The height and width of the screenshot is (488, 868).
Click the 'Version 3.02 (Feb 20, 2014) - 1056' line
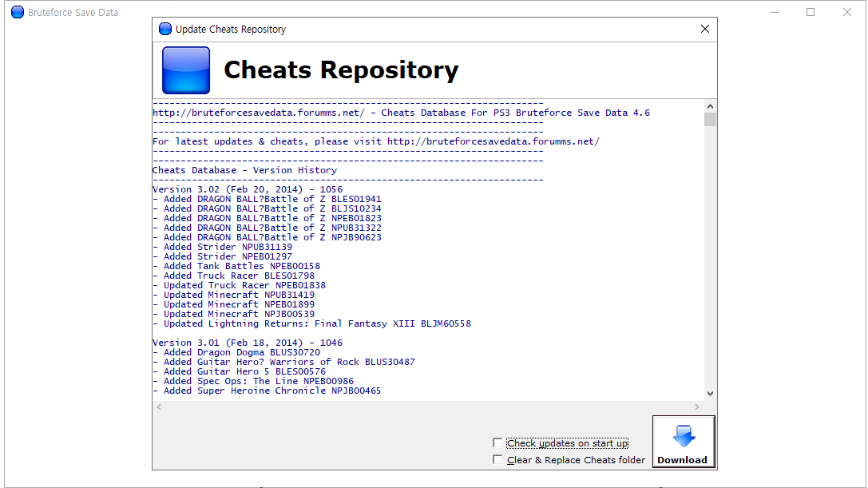click(x=248, y=189)
